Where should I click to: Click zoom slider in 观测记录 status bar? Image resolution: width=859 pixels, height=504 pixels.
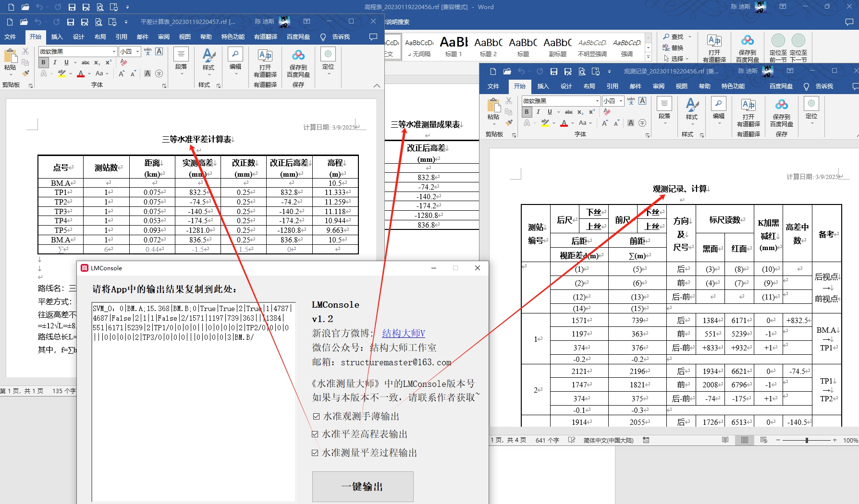pos(807,440)
